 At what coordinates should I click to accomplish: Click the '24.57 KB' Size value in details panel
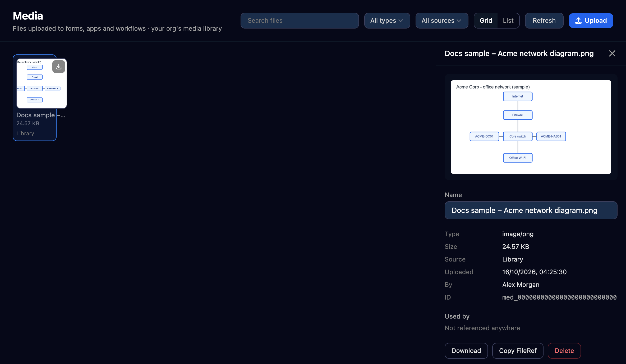click(x=515, y=247)
